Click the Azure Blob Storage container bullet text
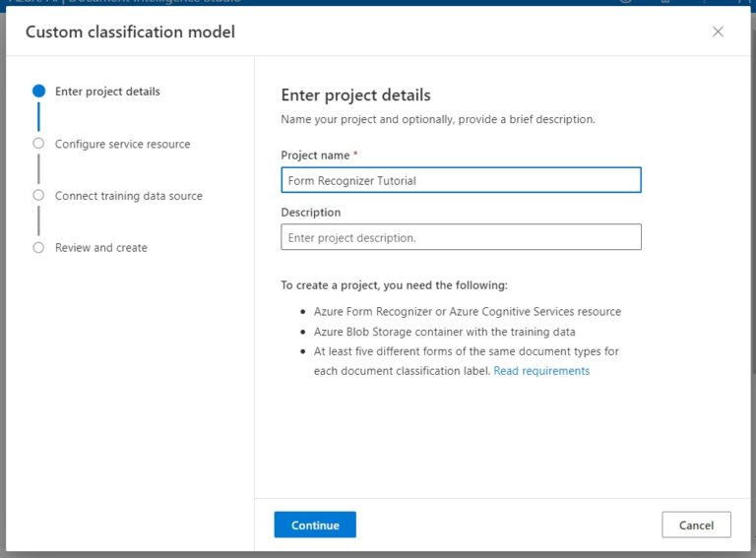 pos(444,332)
